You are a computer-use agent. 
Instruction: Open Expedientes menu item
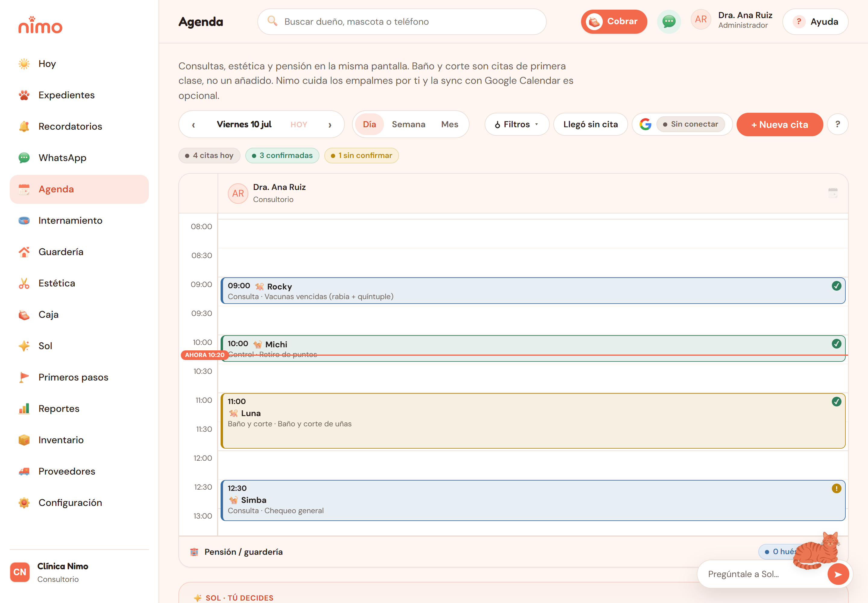[x=79, y=95]
